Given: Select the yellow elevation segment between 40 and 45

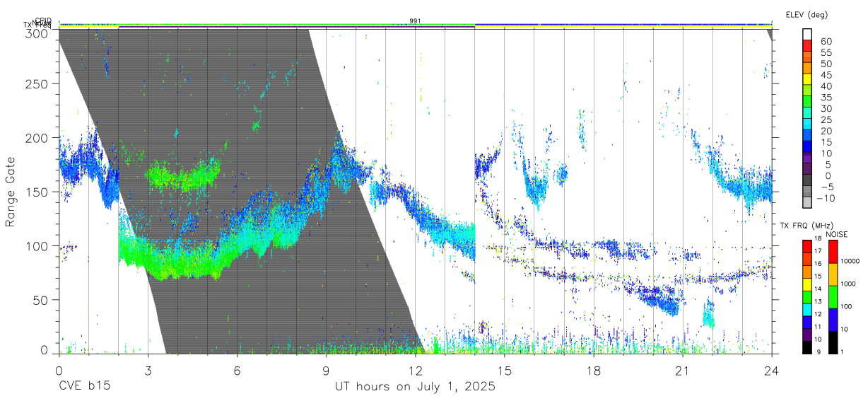Looking at the screenshot, I should 807,80.
